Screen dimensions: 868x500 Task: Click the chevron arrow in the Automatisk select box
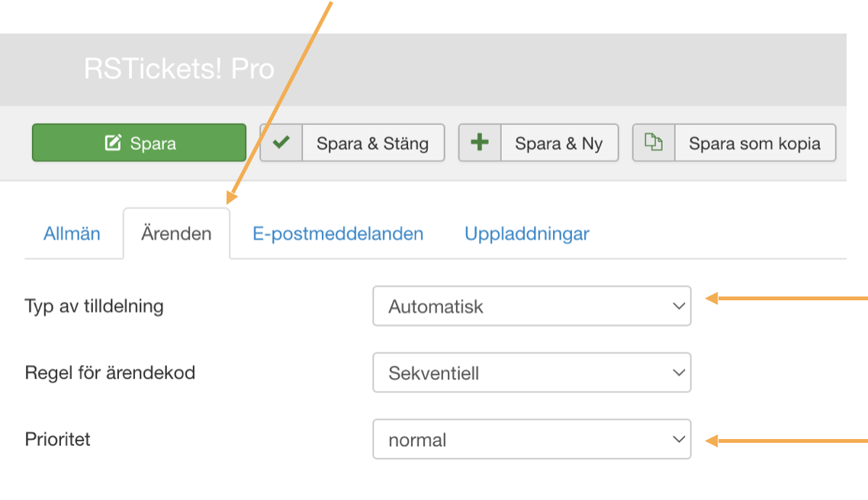[x=679, y=306]
